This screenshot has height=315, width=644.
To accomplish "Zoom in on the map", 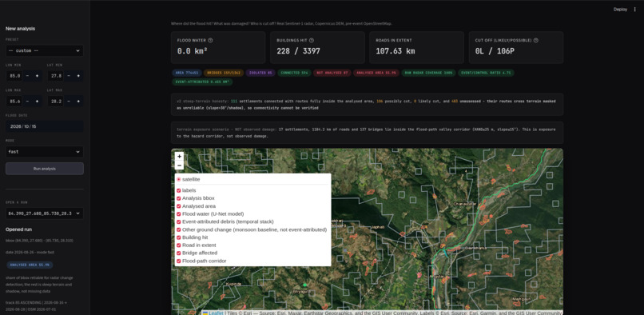I will coord(179,156).
